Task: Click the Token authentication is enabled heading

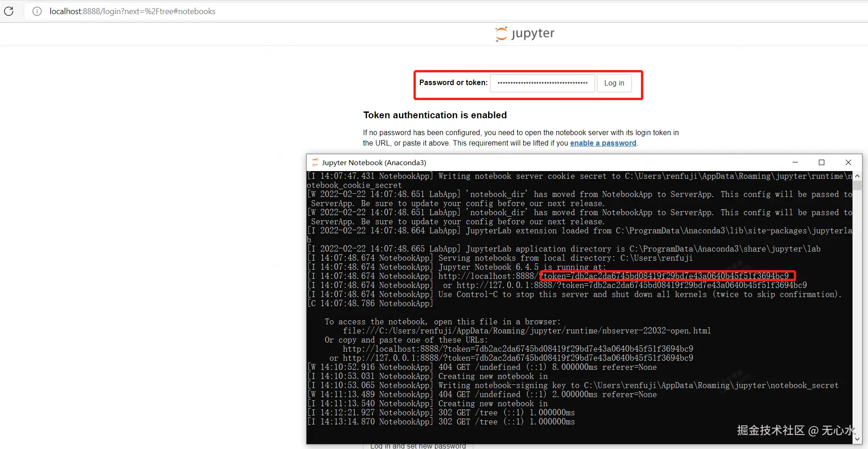Action: [435, 115]
